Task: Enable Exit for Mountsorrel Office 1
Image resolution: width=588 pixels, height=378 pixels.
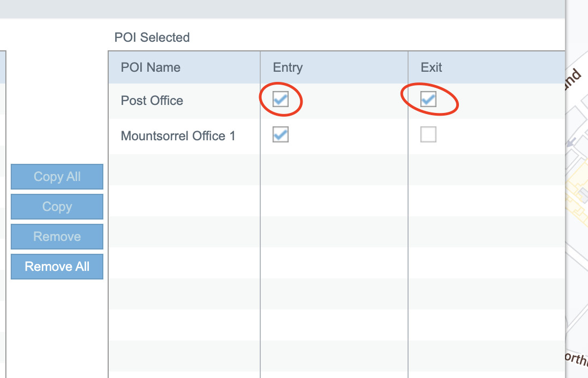Action: click(428, 134)
